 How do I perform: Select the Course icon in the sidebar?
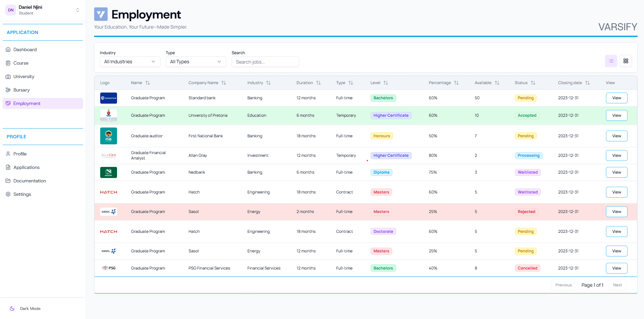click(x=8, y=63)
